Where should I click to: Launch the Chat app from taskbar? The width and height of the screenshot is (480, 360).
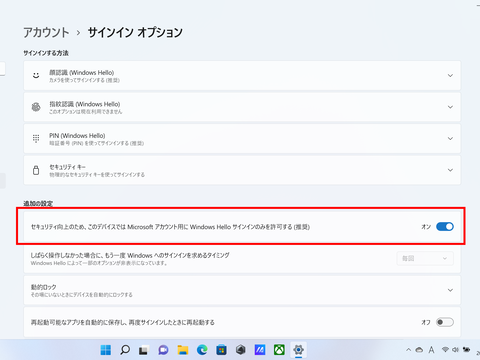(x=163, y=350)
